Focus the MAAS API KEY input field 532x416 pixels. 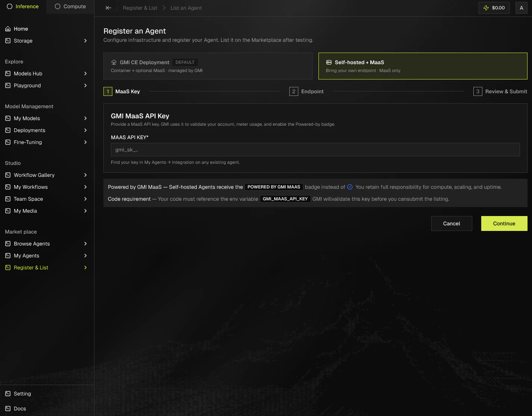click(x=315, y=150)
